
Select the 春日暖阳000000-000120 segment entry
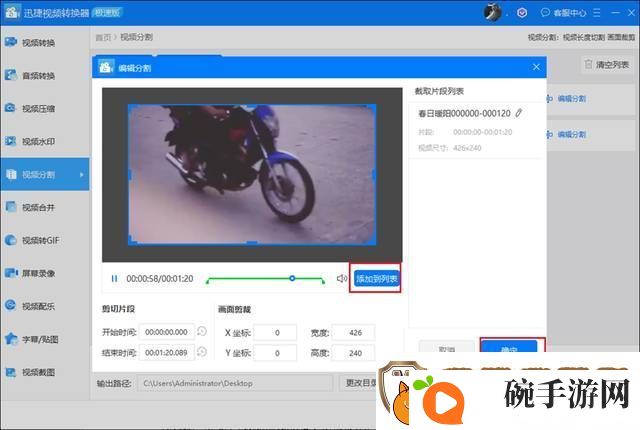pos(478,130)
